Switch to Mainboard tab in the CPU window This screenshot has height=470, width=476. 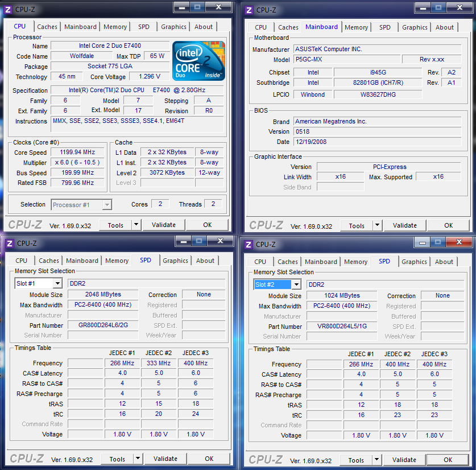pyautogui.click(x=80, y=27)
